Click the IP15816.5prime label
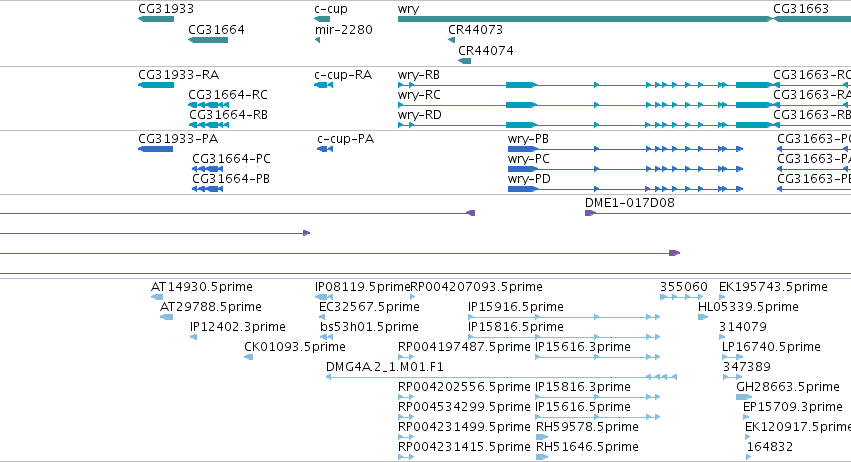The height and width of the screenshot is (462, 851). point(516,327)
